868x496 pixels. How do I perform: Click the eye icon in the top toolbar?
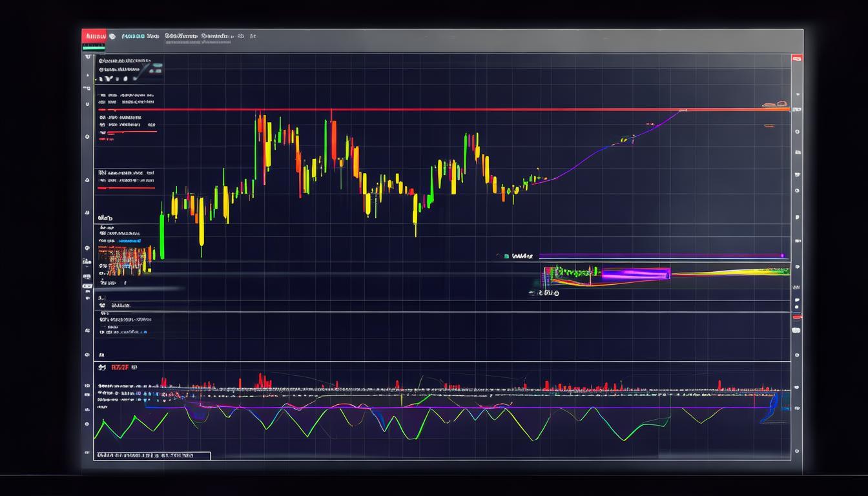coord(240,37)
